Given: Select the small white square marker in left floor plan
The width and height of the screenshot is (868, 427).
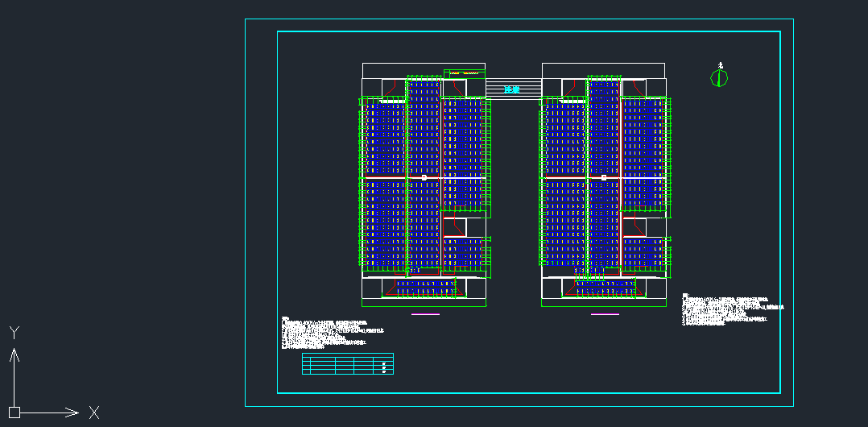Looking at the screenshot, I should (424, 176).
